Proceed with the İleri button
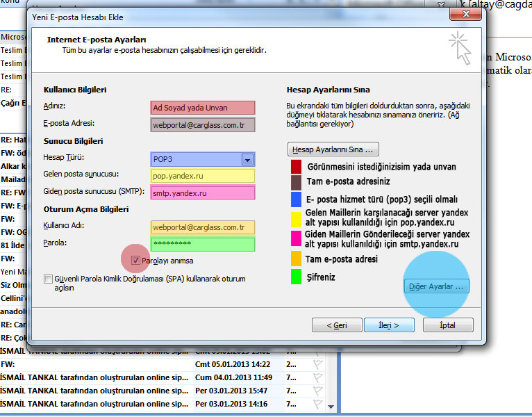532x417 pixels. [x=389, y=325]
